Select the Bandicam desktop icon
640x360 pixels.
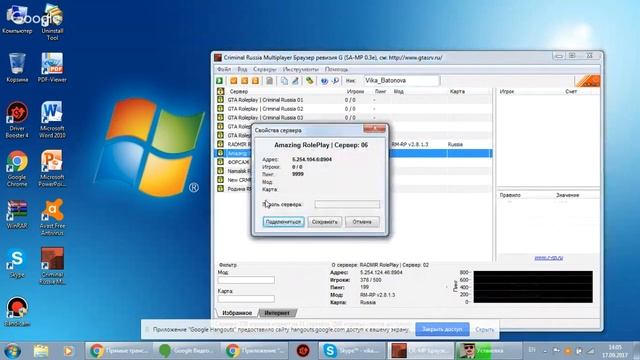click(x=17, y=312)
